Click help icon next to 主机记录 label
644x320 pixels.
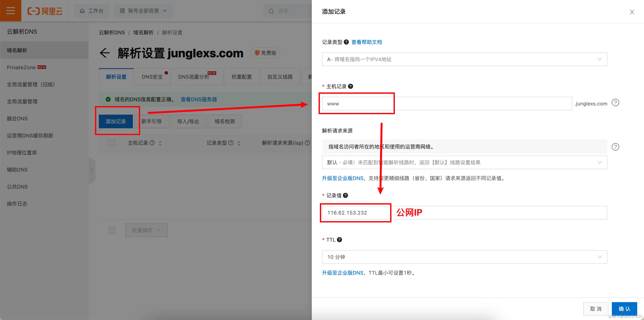click(351, 86)
